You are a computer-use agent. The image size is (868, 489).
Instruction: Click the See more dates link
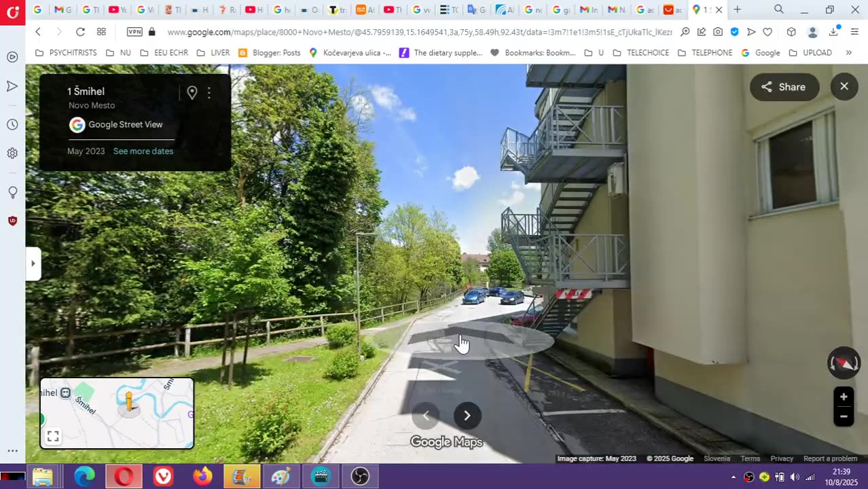coord(143,151)
